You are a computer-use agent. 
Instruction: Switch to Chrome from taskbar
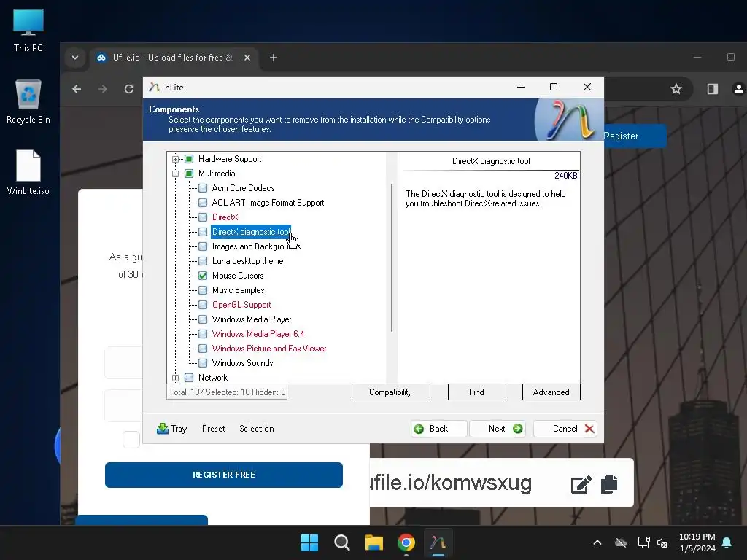[x=406, y=542]
